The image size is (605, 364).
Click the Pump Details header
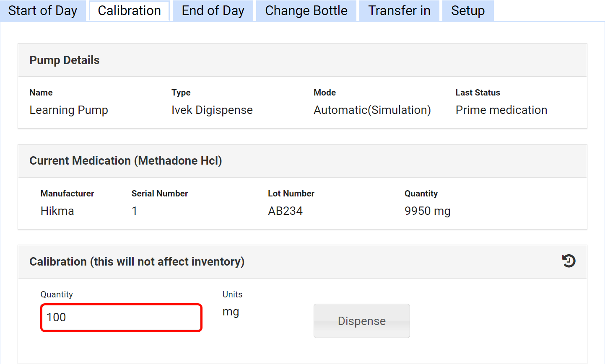click(x=65, y=60)
